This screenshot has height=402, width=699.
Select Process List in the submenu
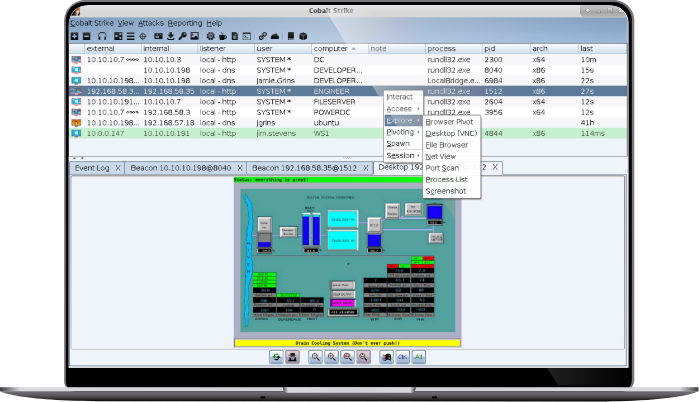[451, 180]
